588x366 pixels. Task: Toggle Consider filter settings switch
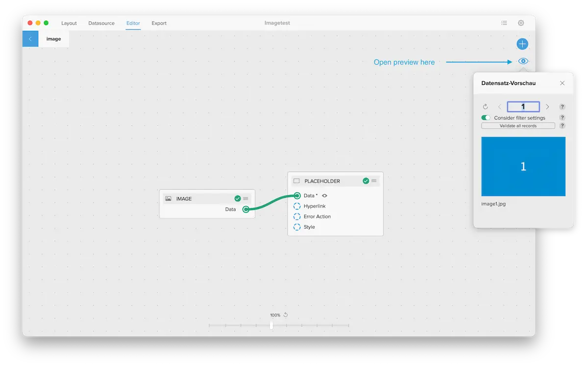point(486,118)
